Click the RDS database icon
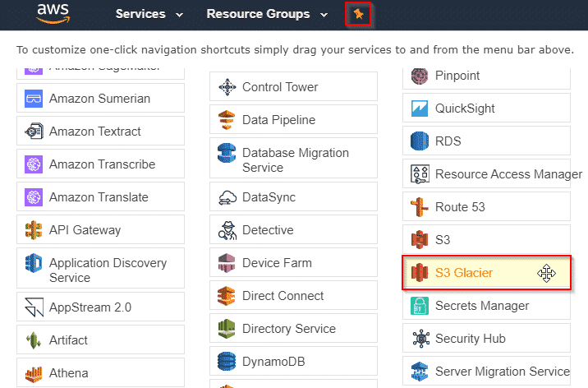The width and height of the screenshot is (588, 388). [420, 141]
